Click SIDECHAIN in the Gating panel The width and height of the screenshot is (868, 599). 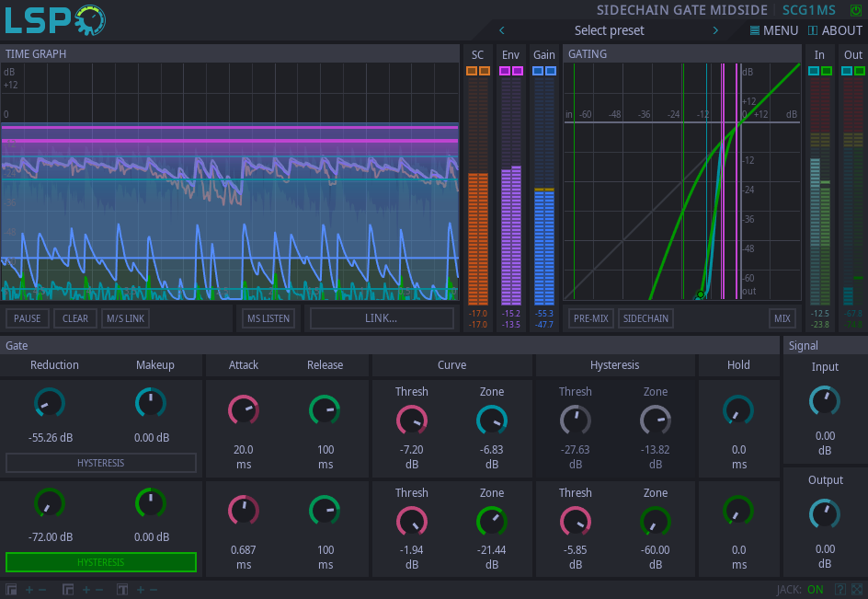point(645,318)
